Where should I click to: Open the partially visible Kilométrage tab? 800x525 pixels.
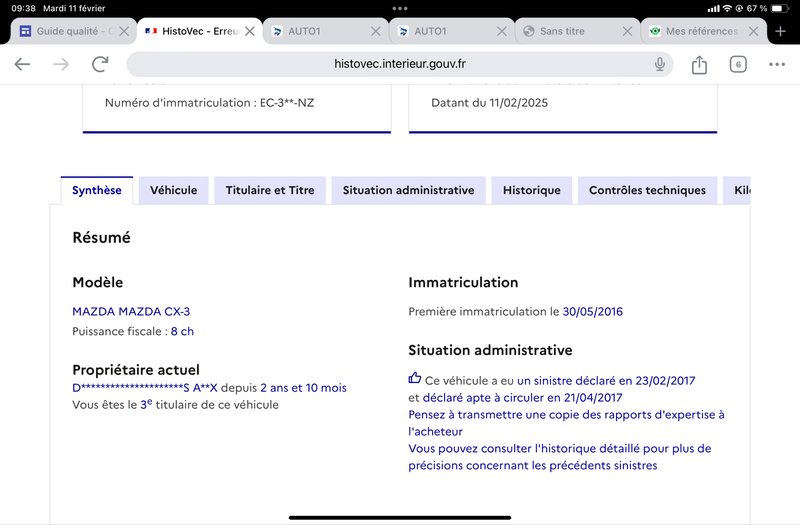point(738,190)
